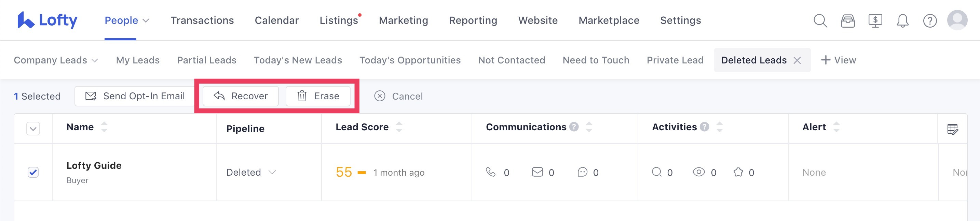Click the user profile avatar
980x221 pixels.
tap(957, 20)
